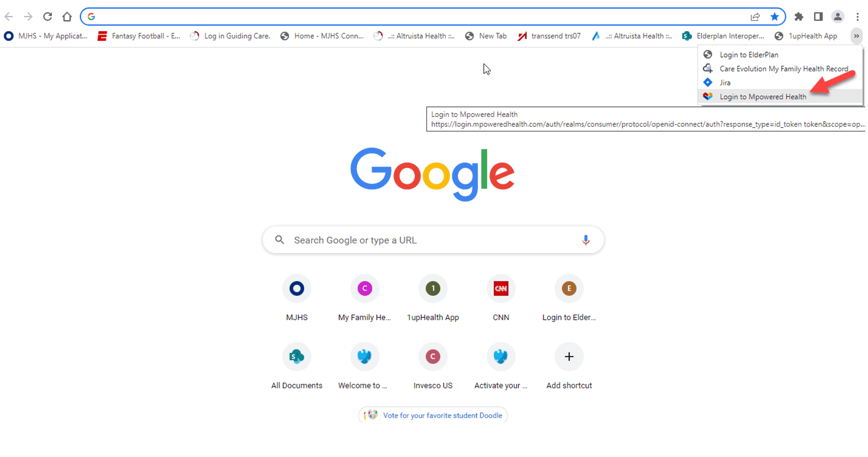
Task: Click Login to Mpowered Health bookmark
Action: click(764, 97)
